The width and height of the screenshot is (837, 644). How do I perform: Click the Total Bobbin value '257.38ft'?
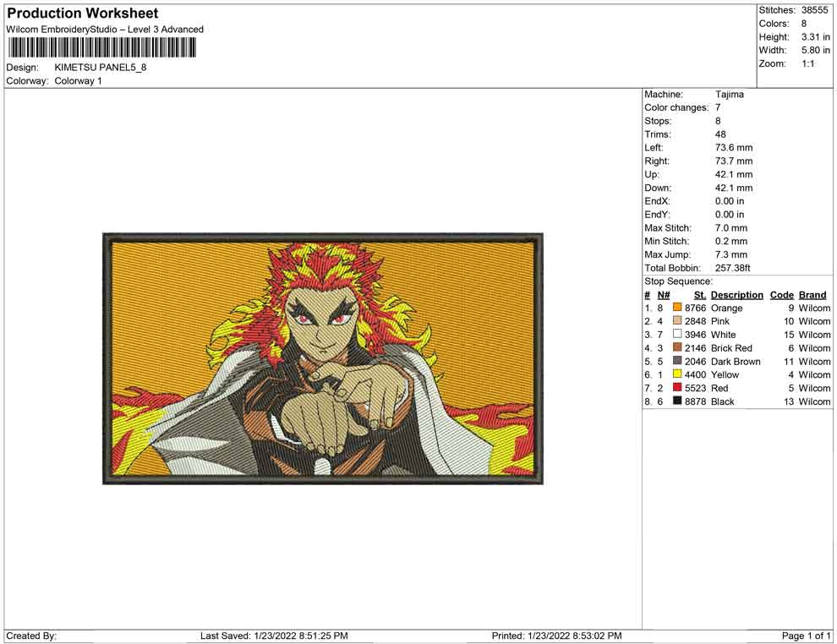[733, 268]
